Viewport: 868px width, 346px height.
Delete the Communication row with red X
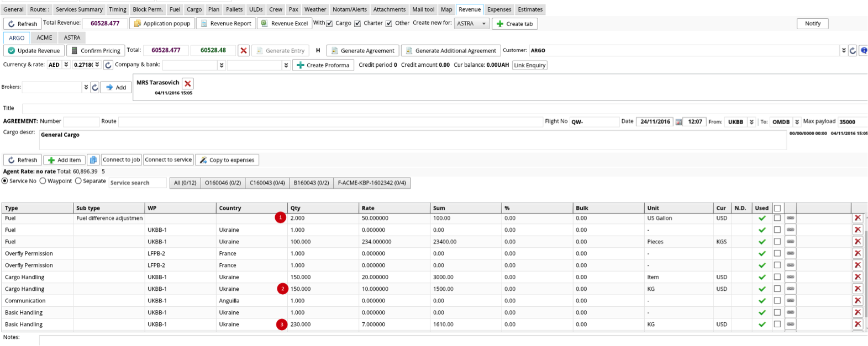pyautogui.click(x=858, y=301)
